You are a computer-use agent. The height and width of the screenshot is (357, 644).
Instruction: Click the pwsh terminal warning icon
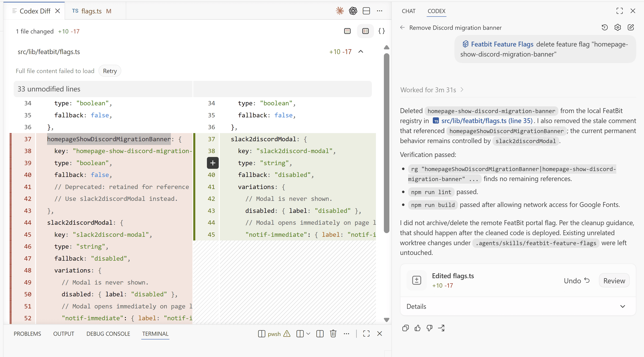pyautogui.click(x=287, y=334)
